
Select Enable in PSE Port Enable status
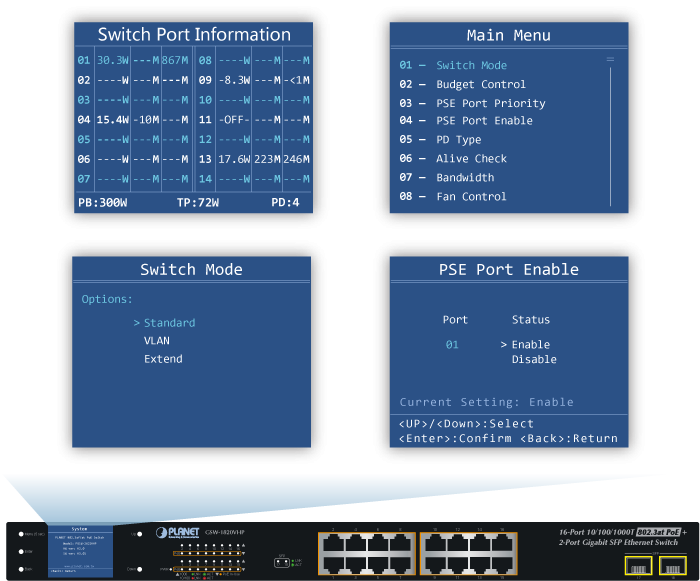[x=530, y=345]
